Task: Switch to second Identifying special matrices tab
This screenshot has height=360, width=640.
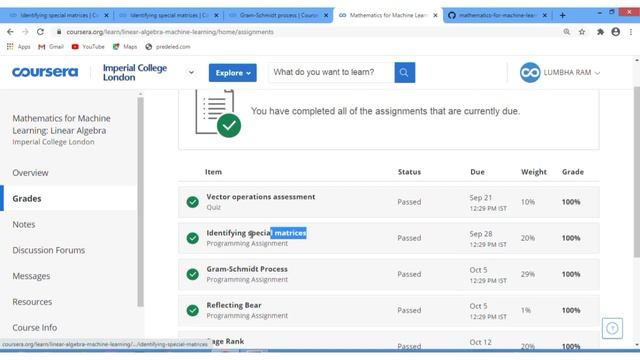Action: (x=168, y=15)
